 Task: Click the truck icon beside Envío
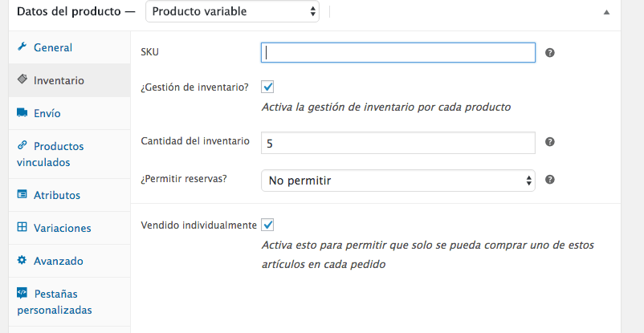click(22, 112)
